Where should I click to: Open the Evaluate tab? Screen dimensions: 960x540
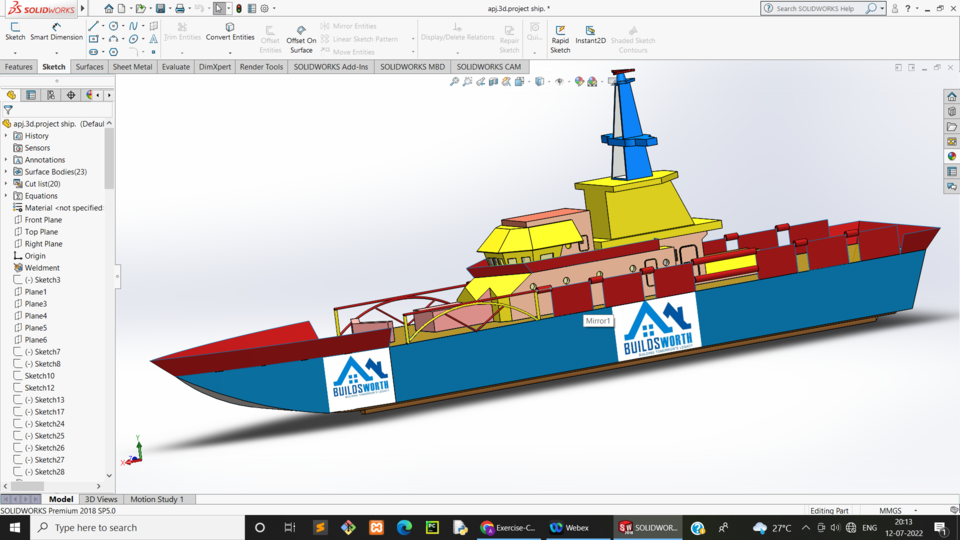pyautogui.click(x=176, y=67)
